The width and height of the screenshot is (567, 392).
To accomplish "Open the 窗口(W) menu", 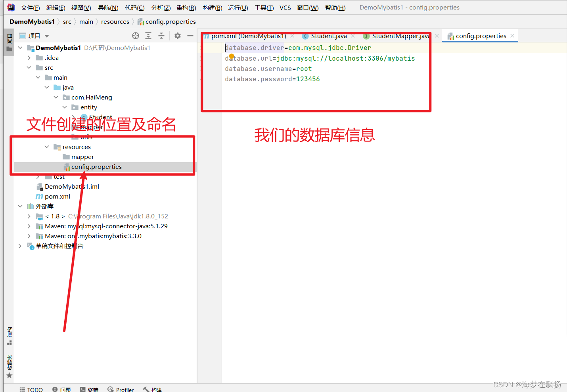I will [x=308, y=8].
